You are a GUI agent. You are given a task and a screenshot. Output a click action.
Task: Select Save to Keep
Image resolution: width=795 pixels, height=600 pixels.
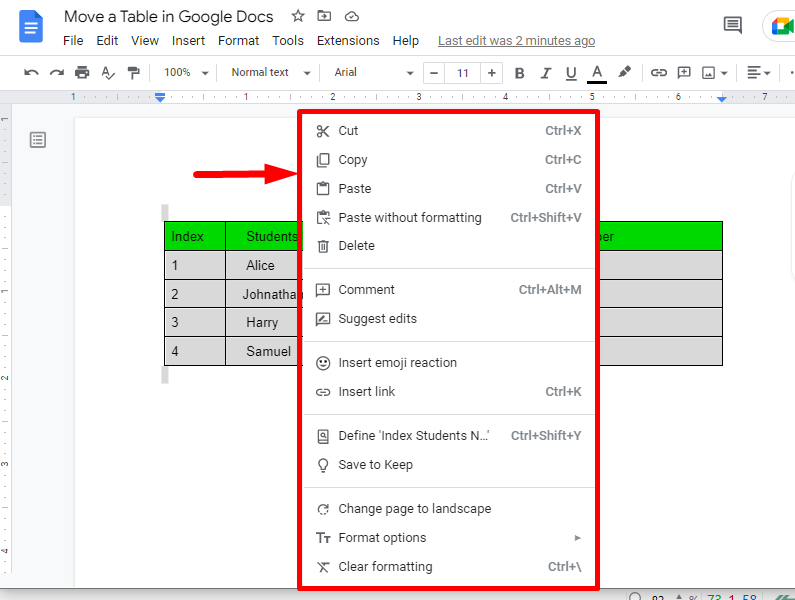(449, 465)
